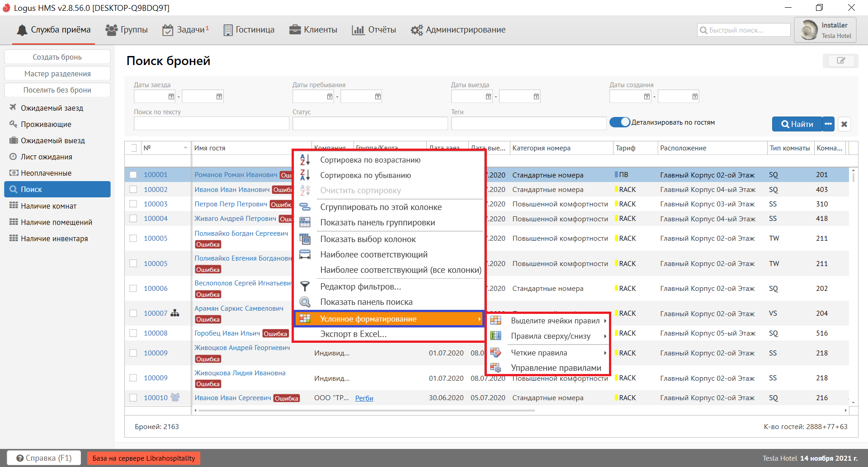Click the edit pencil icon near page title
Screen dimensions: 868x467
(840, 61)
